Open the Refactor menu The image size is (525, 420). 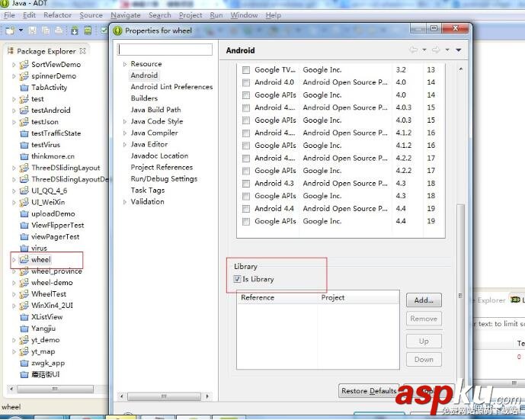tap(57, 15)
